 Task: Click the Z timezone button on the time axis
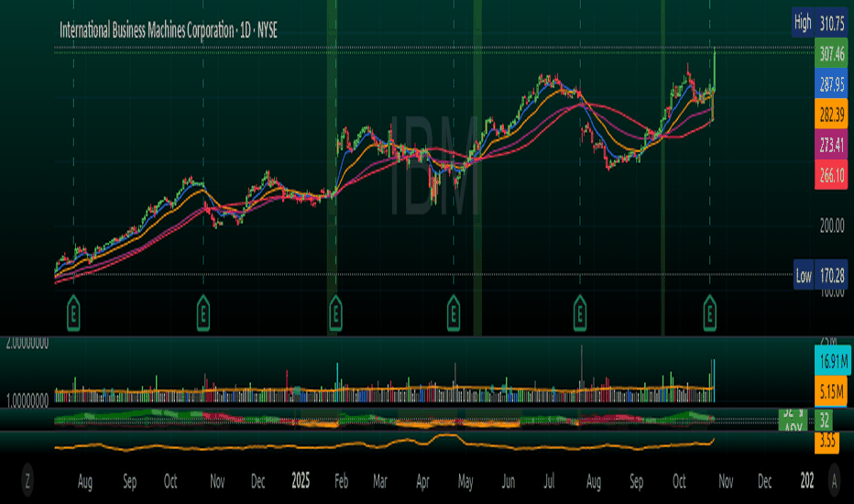pos(27,480)
